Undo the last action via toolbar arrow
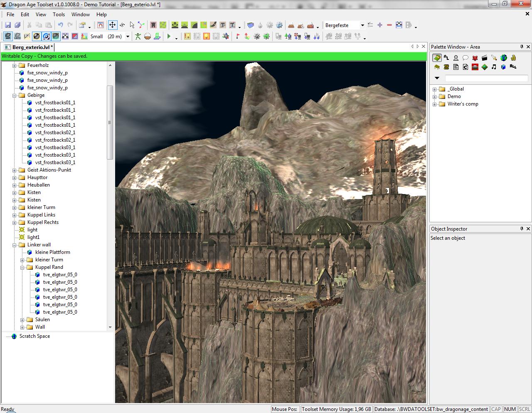The image size is (532, 413). (61, 25)
